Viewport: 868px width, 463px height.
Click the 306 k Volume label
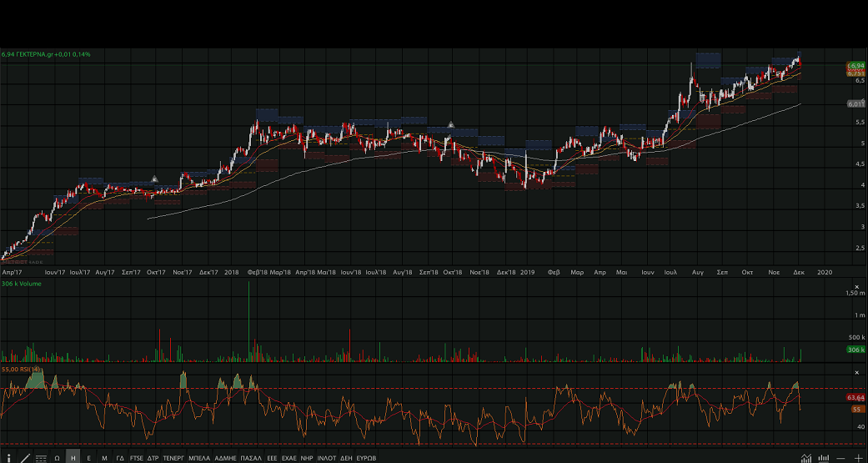point(22,284)
